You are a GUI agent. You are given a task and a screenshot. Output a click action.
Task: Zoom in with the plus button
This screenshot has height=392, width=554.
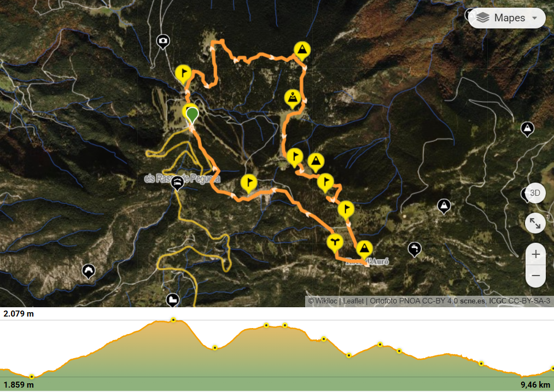[x=535, y=254]
